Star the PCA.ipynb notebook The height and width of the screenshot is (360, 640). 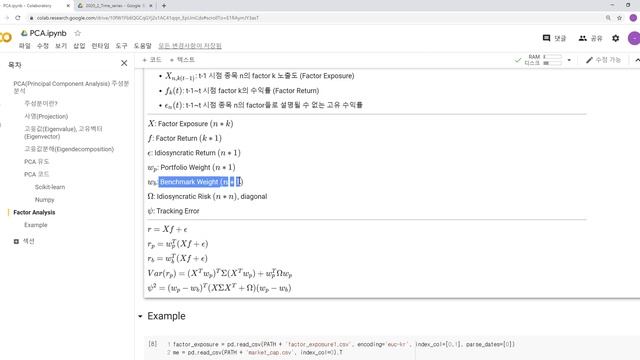point(78,33)
